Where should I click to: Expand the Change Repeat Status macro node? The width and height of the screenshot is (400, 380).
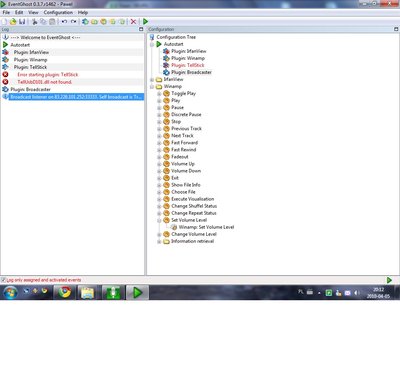(x=159, y=213)
